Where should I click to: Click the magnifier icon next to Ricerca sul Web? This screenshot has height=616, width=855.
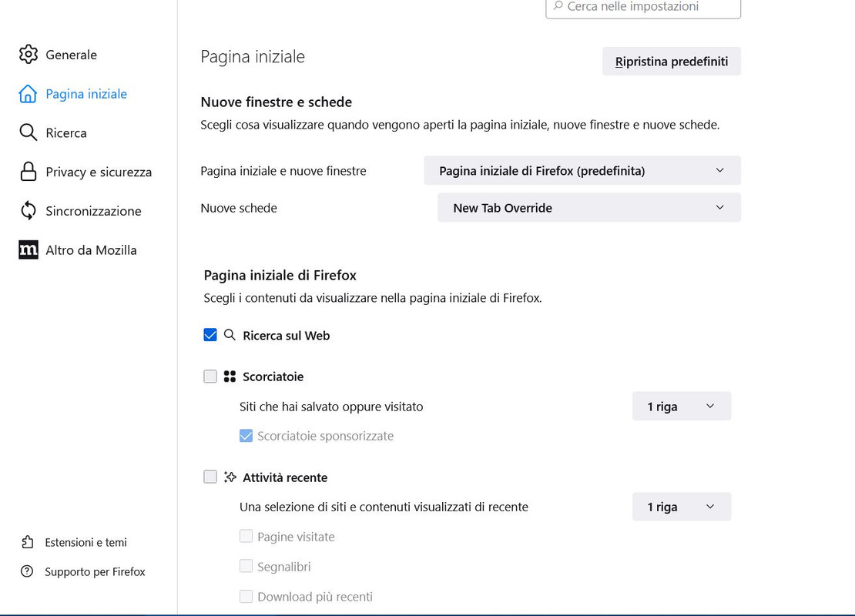(230, 335)
